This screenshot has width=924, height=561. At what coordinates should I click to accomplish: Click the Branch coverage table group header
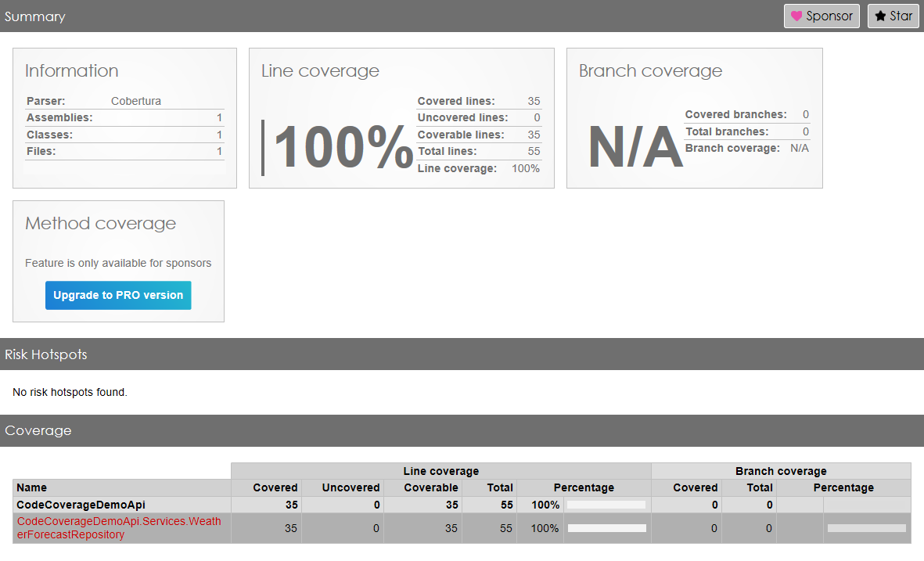coord(781,471)
